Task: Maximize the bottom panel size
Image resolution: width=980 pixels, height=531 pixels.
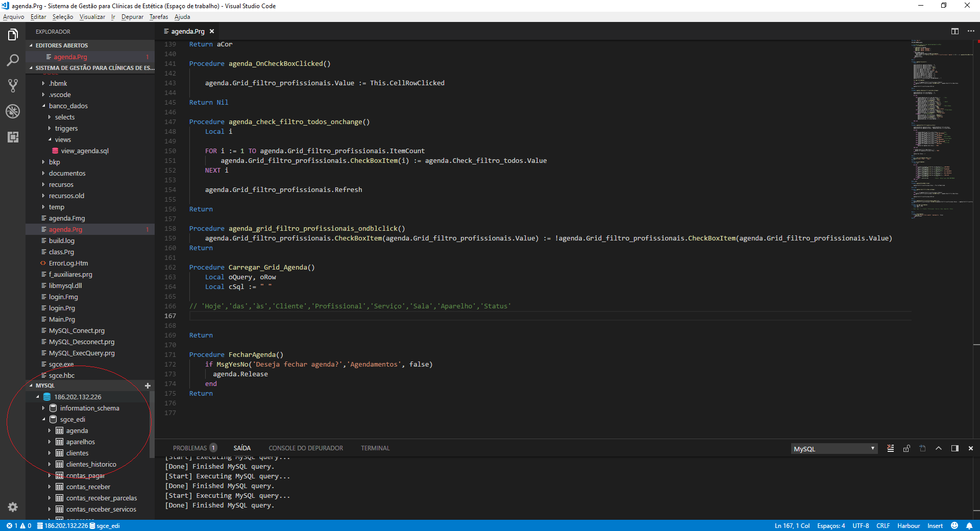Action: (x=938, y=448)
